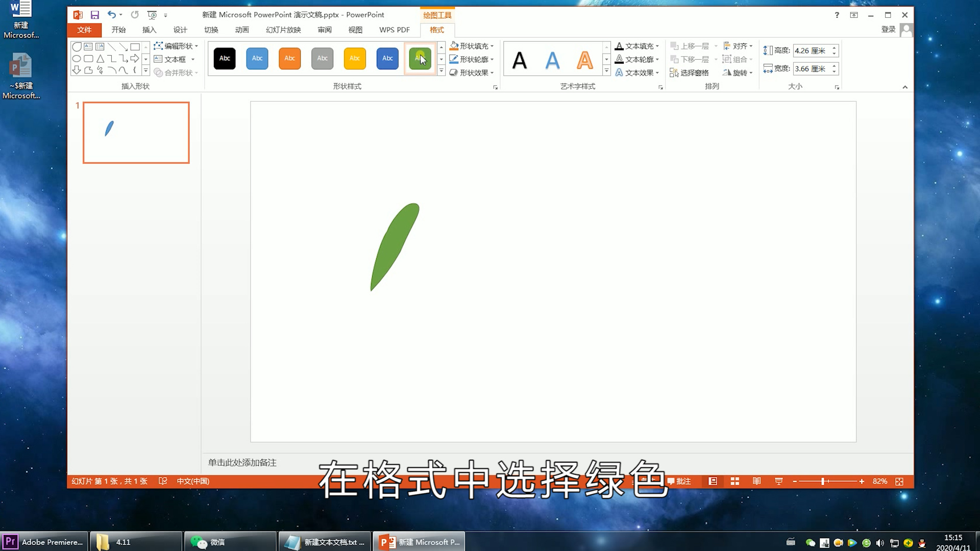Click the Reading view icon in status bar
Image resolution: width=980 pixels, height=551 pixels.
(756, 481)
